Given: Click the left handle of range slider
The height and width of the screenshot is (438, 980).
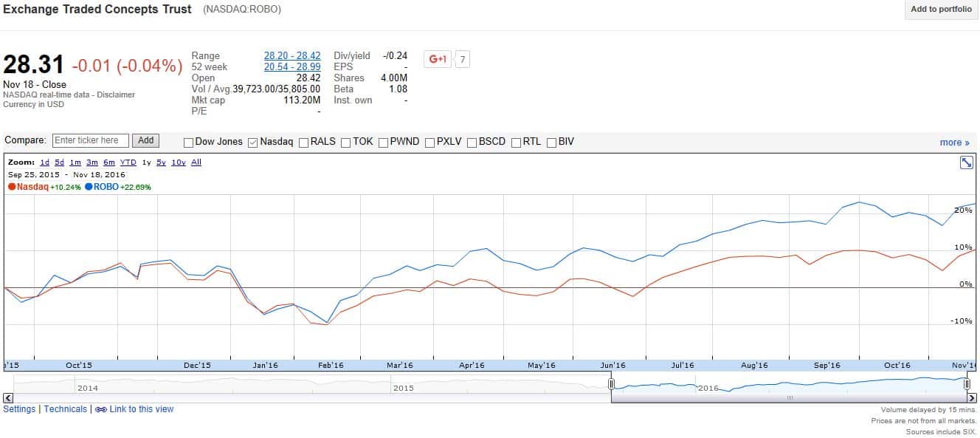Looking at the screenshot, I should pos(611,384).
